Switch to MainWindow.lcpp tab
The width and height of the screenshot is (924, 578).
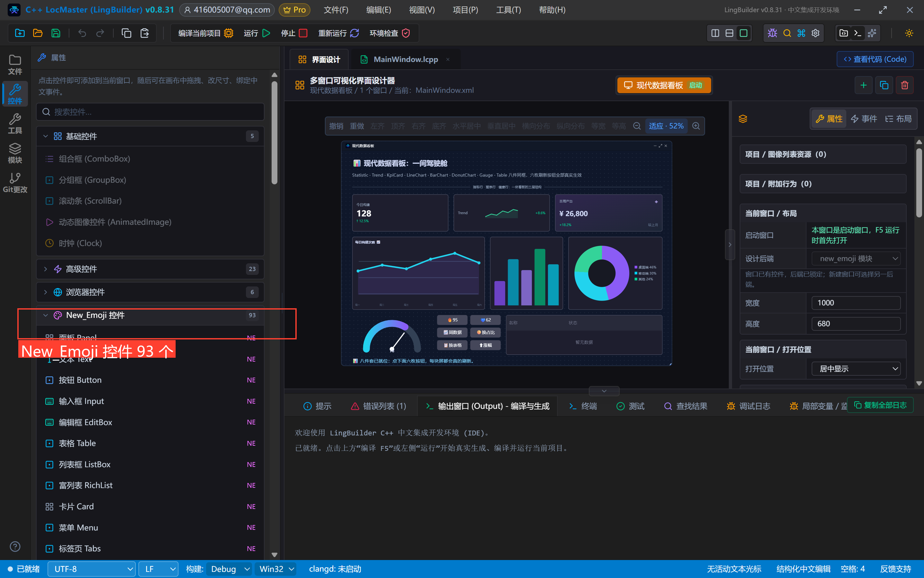click(x=405, y=59)
